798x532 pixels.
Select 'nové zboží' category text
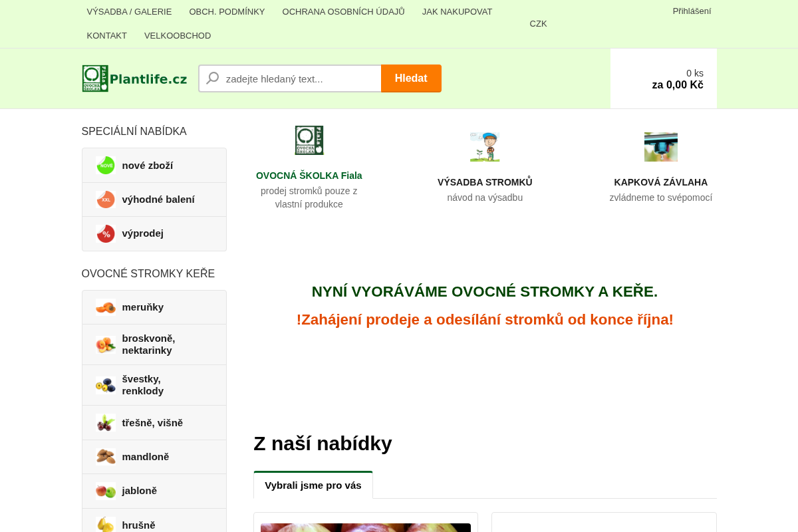[148, 166]
